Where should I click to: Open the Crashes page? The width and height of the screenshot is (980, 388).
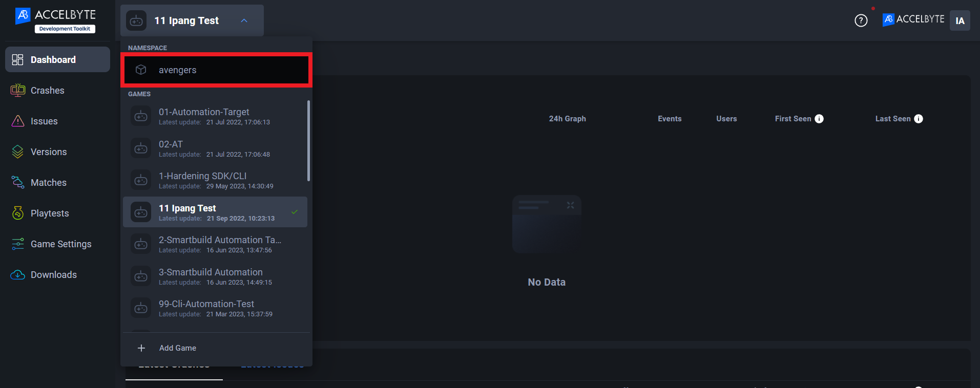coord(57,90)
